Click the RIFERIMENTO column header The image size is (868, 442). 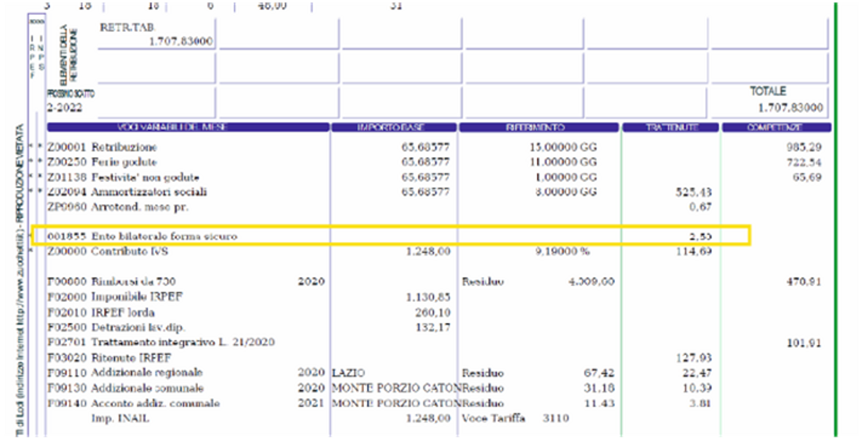(x=539, y=127)
